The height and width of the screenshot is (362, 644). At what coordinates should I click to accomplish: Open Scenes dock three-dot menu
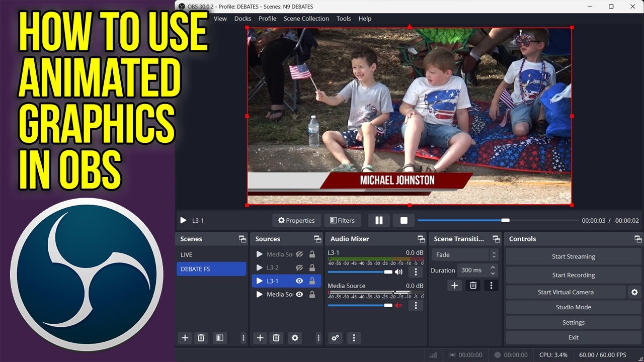(x=244, y=338)
